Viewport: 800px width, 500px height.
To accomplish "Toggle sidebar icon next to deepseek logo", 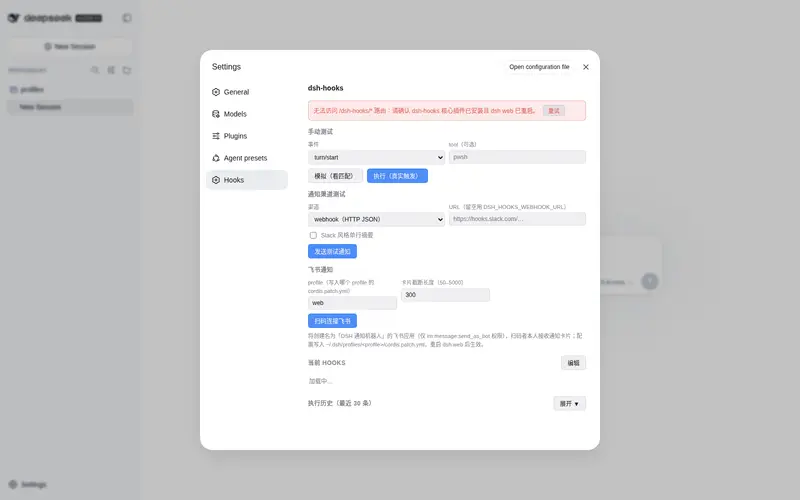I will pos(127,18).
